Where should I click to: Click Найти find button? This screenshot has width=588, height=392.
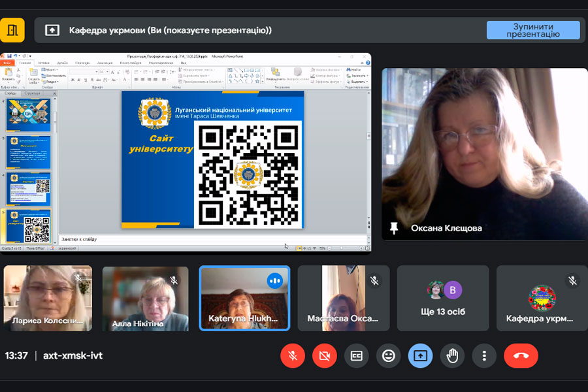coord(353,70)
